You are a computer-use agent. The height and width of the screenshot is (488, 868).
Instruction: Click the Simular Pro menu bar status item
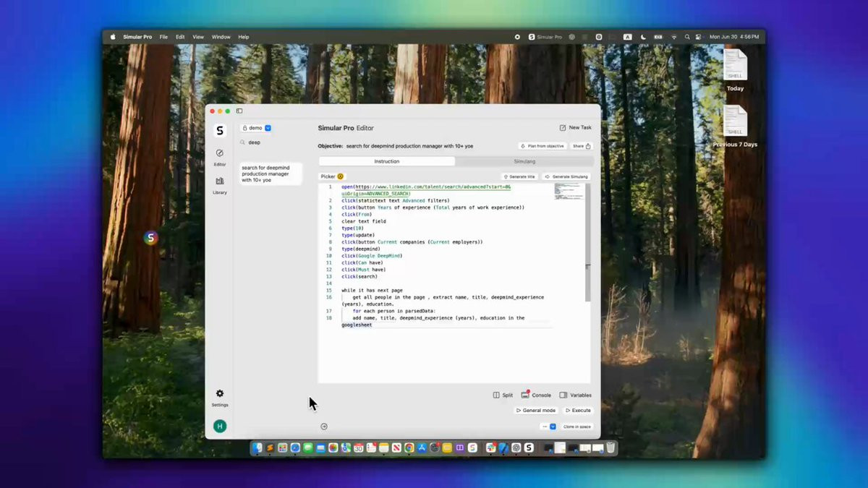point(545,37)
